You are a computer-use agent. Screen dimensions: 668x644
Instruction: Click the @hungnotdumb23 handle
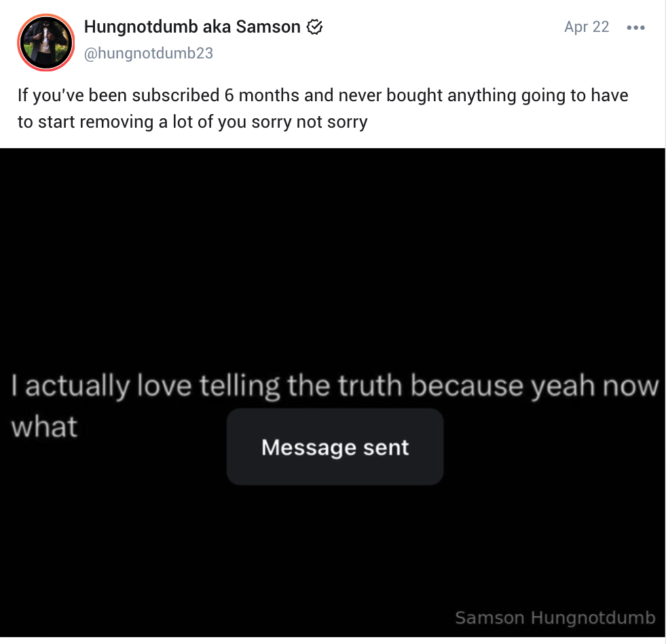point(148,54)
